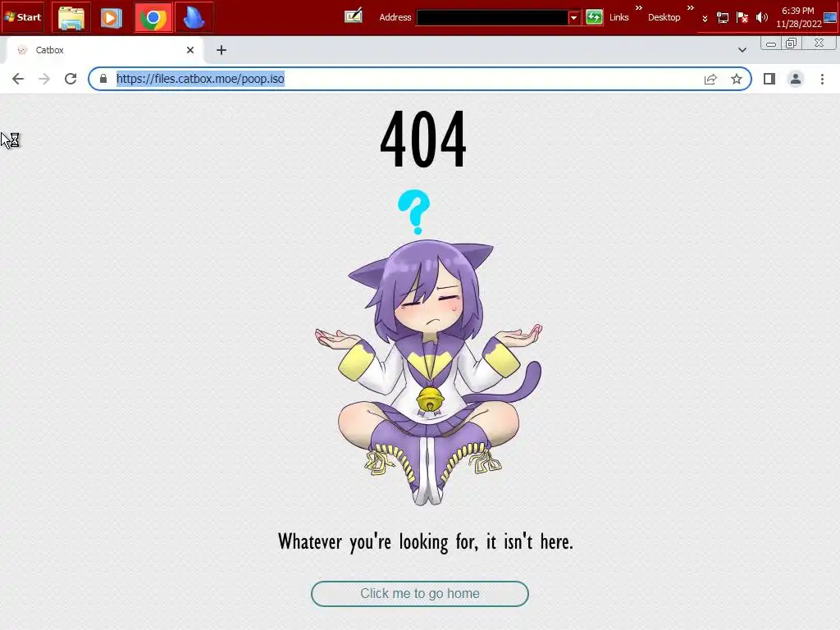Launch File Explorer from the taskbar
The image size is (840, 630).
71,18
